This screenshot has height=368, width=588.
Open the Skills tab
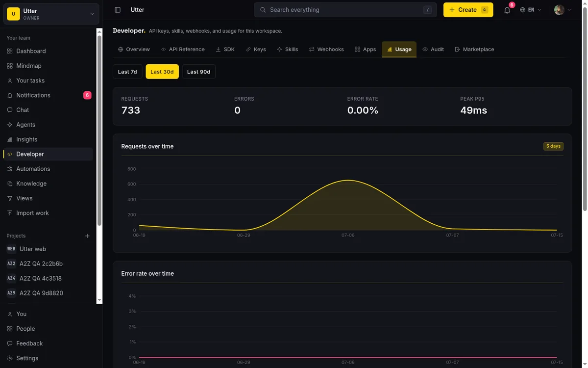[287, 49]
